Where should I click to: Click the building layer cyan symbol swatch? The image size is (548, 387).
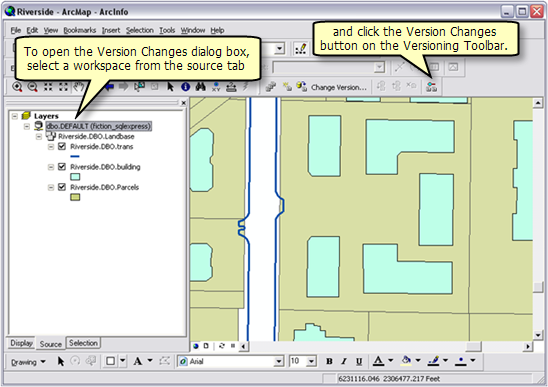tap(75, 177)
